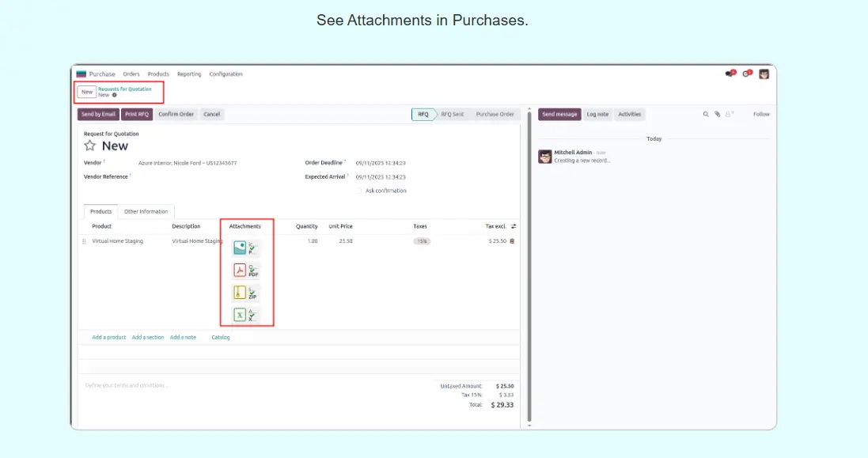
Task: Open the Mitchell Admin user avatar menu
Action: click(x=764, y=74)
